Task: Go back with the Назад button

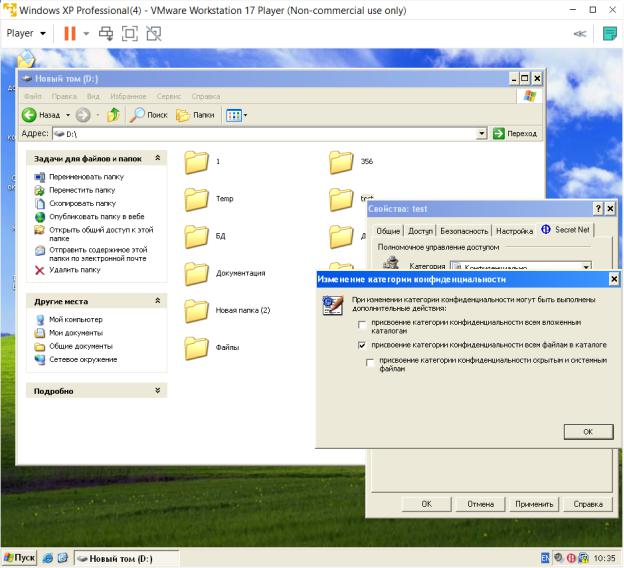Action: pos(41,115)
